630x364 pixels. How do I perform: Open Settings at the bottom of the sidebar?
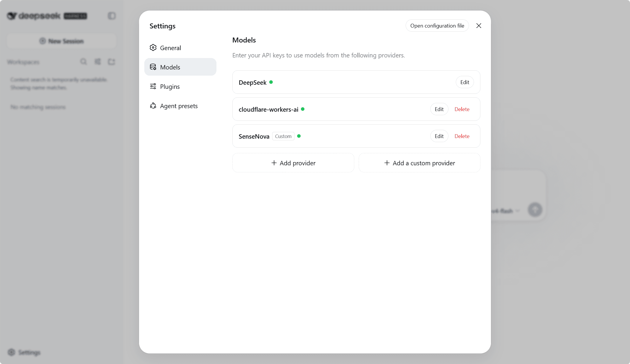pyautogui.click(x=24, y=352)
